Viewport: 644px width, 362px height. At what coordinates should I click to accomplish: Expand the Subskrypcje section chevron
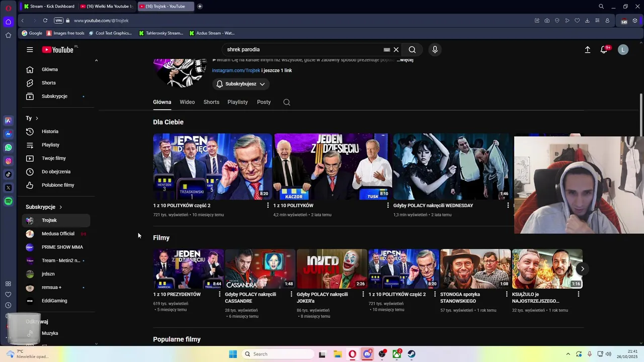point(61,207)
